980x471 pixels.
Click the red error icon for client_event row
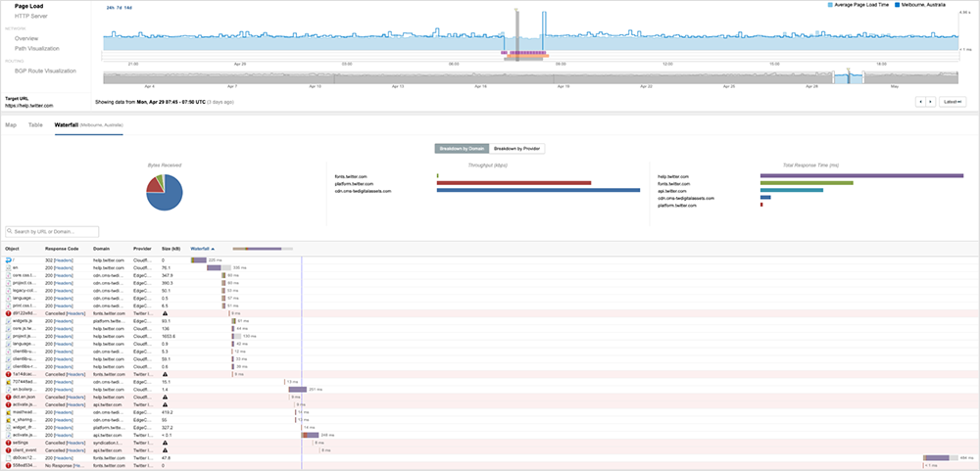(8, 449)
